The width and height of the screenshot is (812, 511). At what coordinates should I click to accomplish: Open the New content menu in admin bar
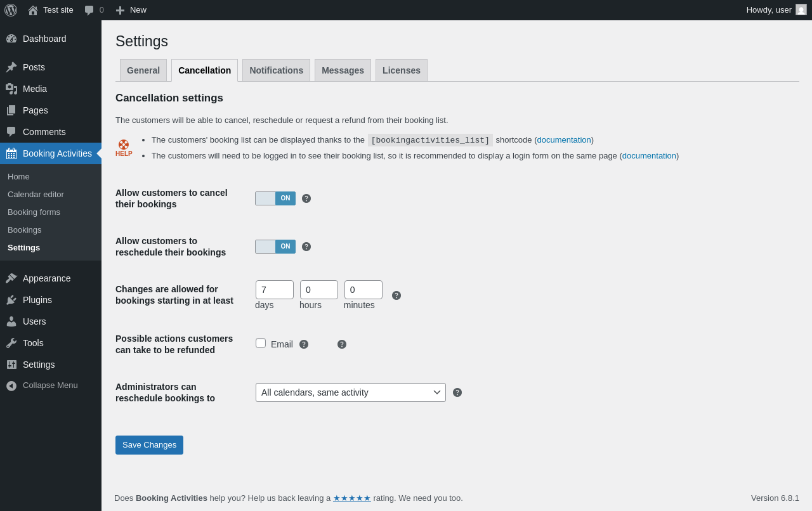coord(131,10)
